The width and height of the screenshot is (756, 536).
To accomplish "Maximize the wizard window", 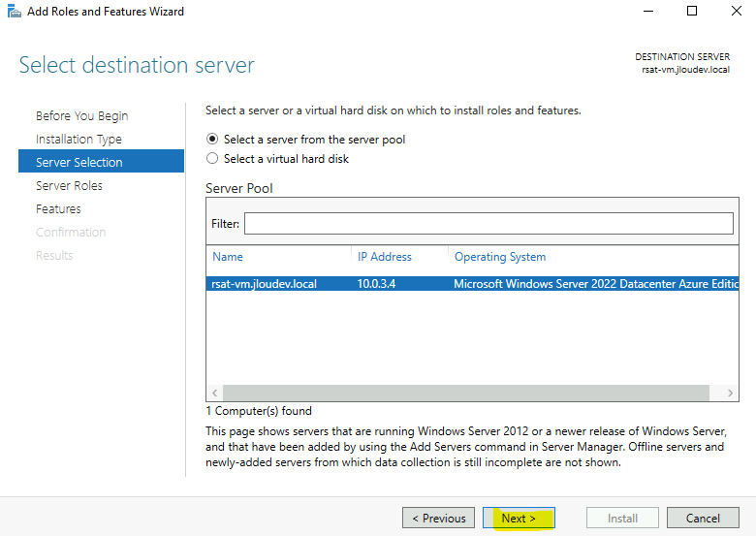I will pyautogui.click(x=692, y=11).
